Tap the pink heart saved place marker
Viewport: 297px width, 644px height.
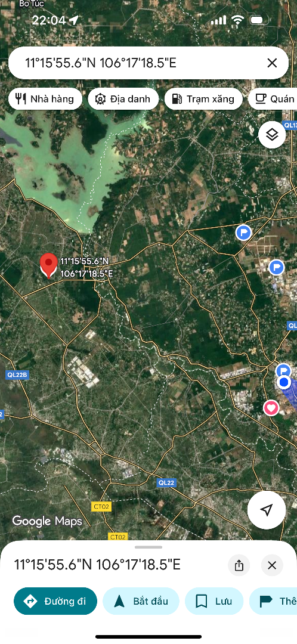[x=271, y=408]
